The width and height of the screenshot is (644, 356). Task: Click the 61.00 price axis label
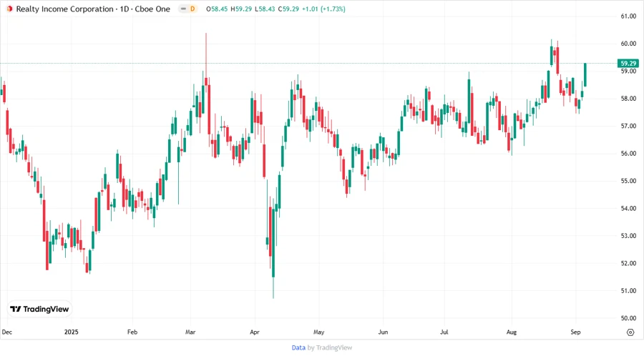tap(628, 16)
